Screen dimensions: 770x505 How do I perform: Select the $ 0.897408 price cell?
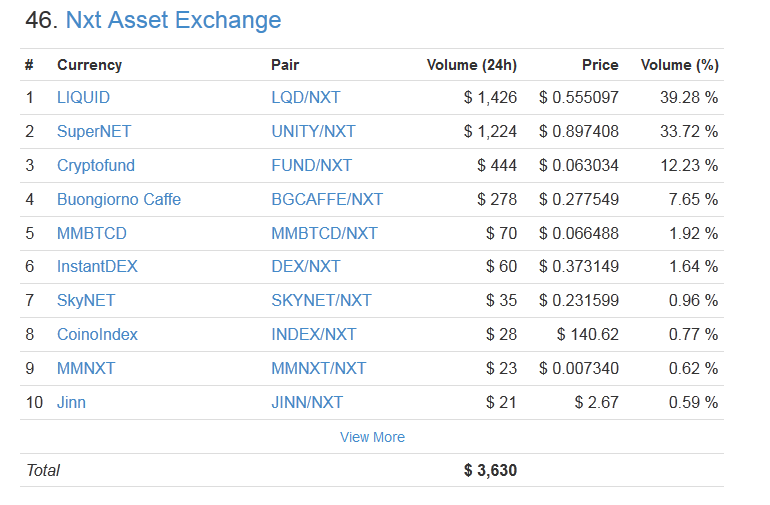[578, 131]
